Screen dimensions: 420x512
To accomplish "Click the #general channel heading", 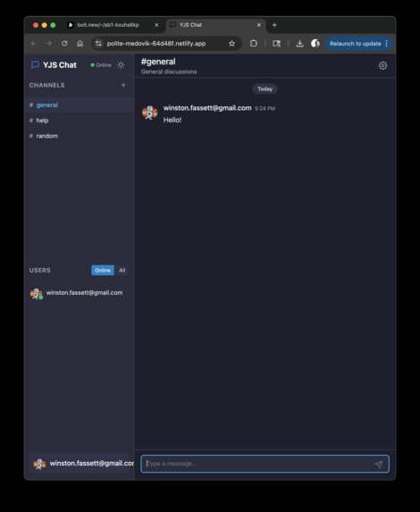I will coord(158,62).
